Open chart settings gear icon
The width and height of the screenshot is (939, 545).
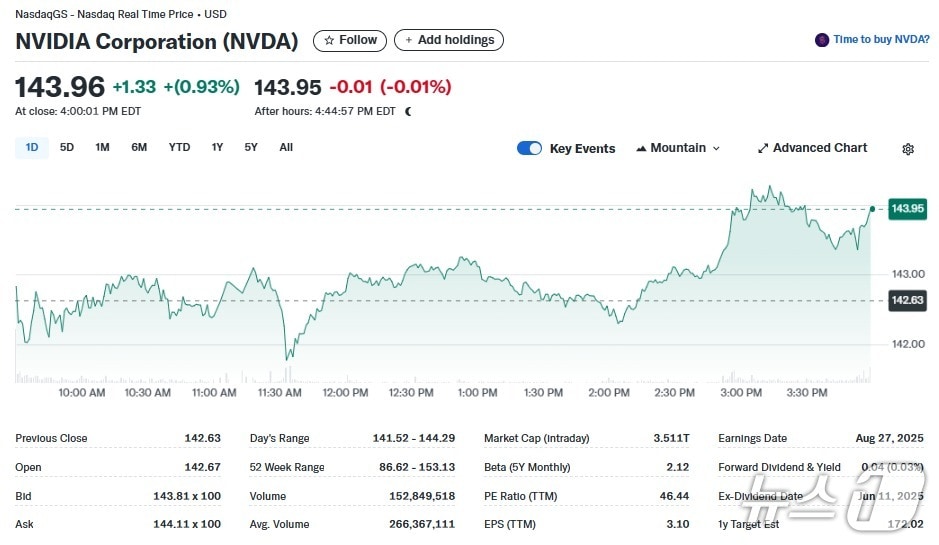click(x=907, y=149)
